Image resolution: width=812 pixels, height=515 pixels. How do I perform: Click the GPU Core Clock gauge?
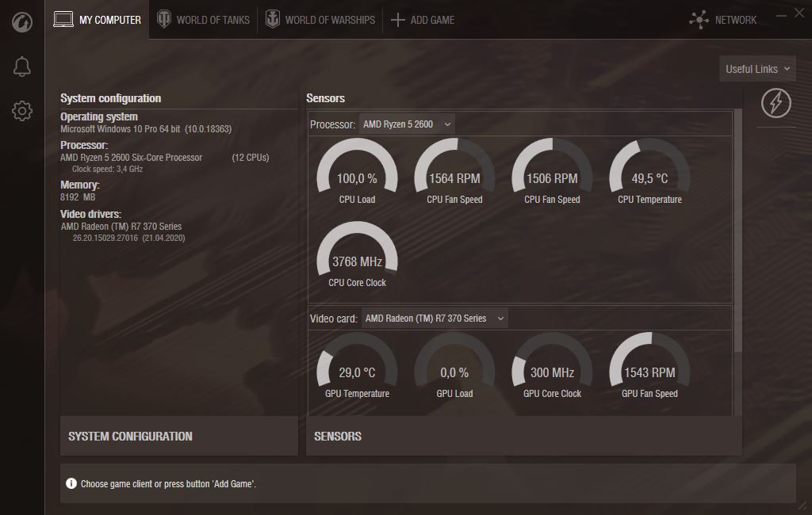[x=552, y=365]
